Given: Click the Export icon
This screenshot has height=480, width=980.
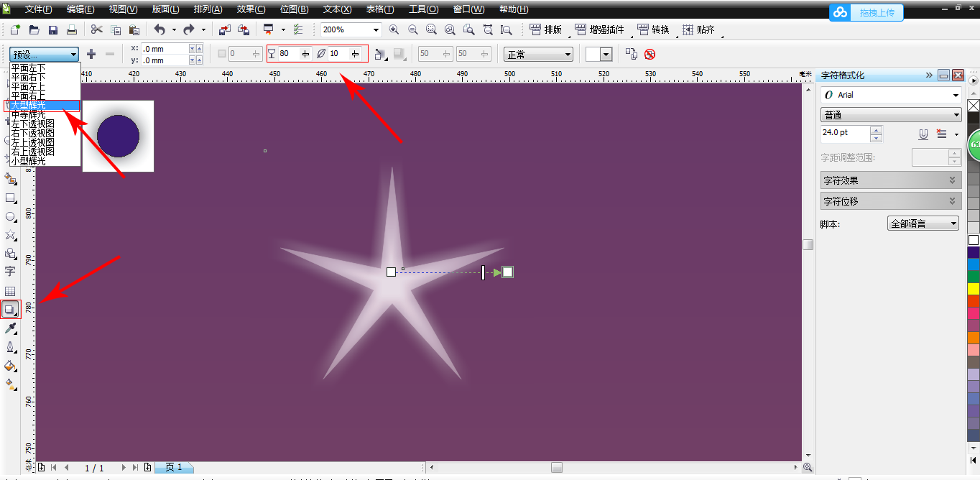Looking at the screenshot, I should (244, 30).
